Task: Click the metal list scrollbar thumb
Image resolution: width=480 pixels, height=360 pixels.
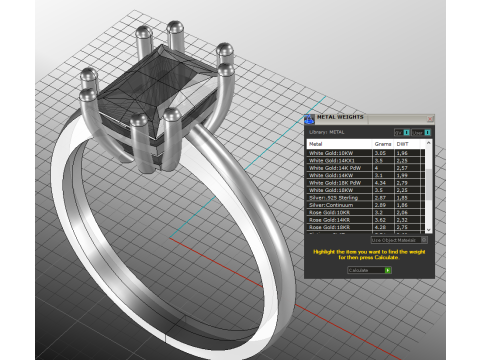Action: pos(429,184)
